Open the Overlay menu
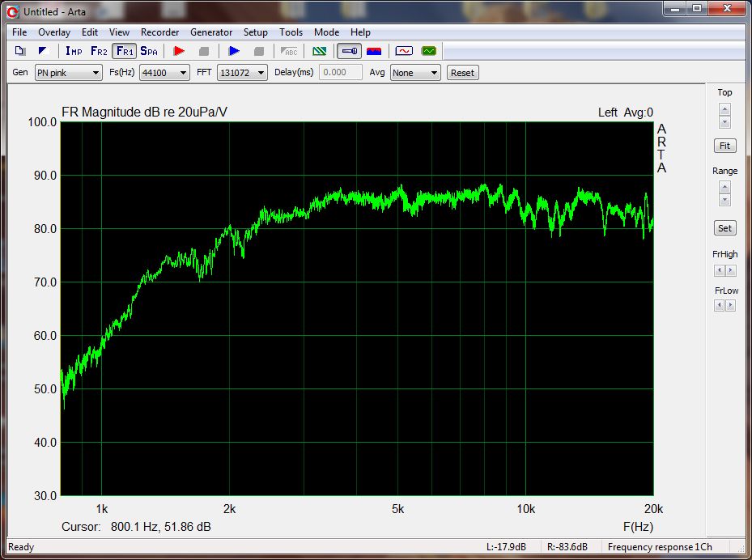The height and width of the screenshot is (560, 752). click(54, 32)
